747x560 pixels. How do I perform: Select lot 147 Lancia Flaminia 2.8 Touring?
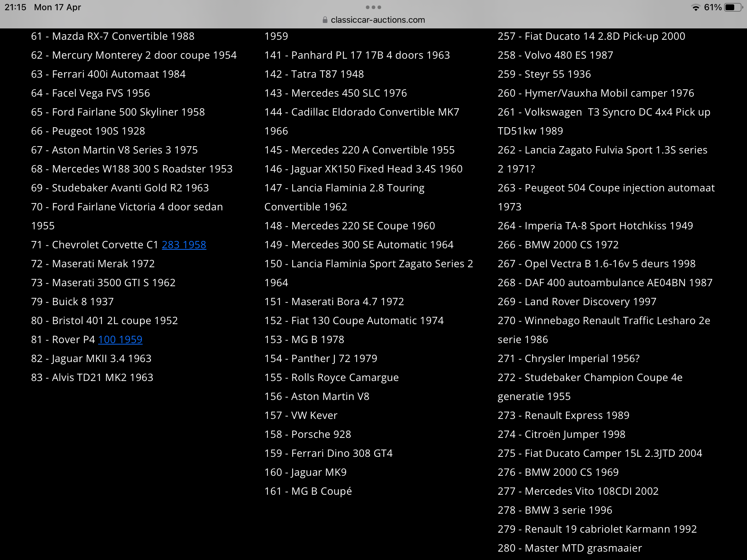[x=344, y=197]
